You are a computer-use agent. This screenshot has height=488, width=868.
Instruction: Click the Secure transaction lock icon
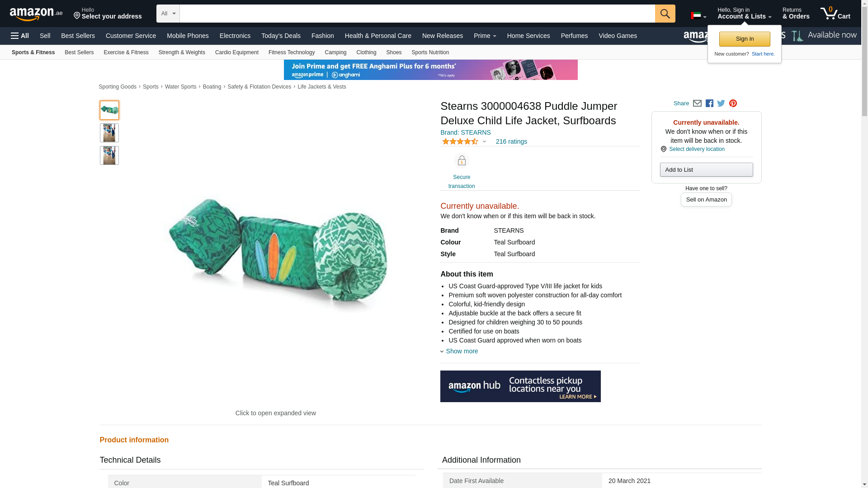[462, 161]
